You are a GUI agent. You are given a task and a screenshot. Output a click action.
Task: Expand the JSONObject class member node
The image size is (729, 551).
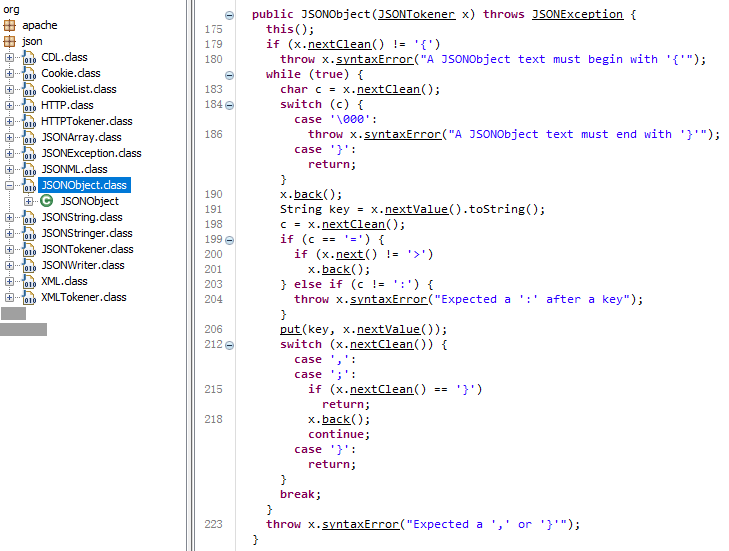29,201
